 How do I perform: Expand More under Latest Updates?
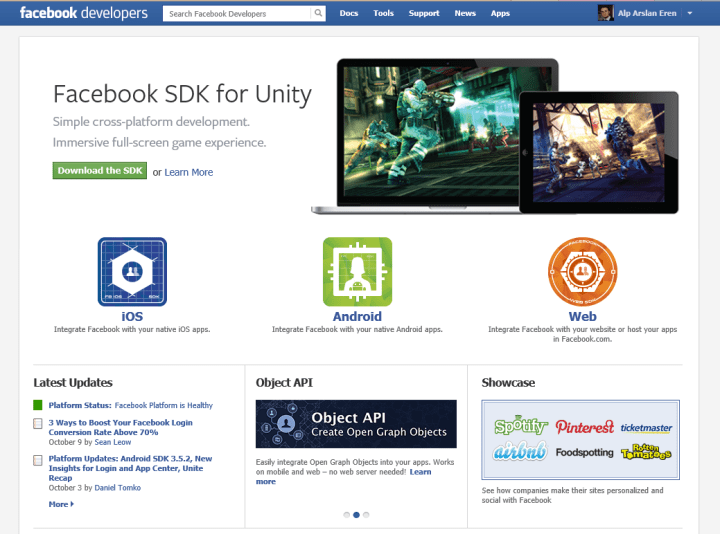point(60,504)
